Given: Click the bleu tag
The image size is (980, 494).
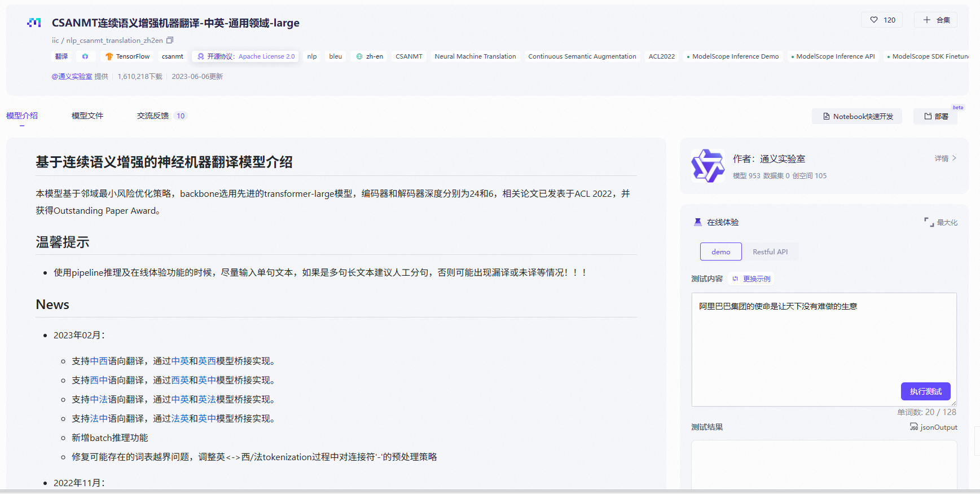Looking at the screenshot, I should pos(336,56).
